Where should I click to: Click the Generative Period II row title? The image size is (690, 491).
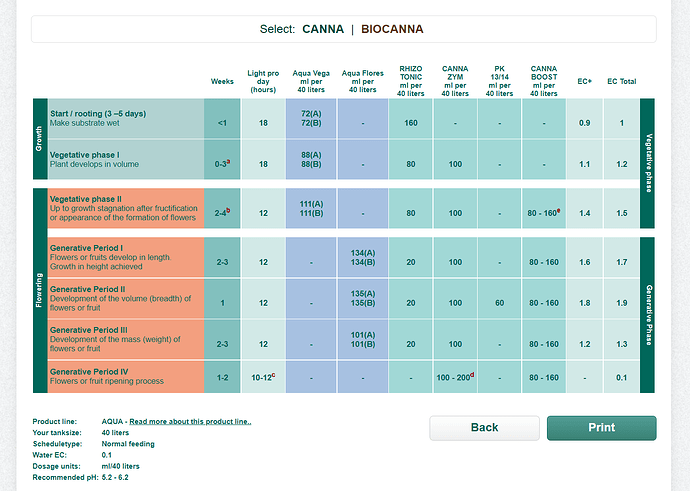88,289
